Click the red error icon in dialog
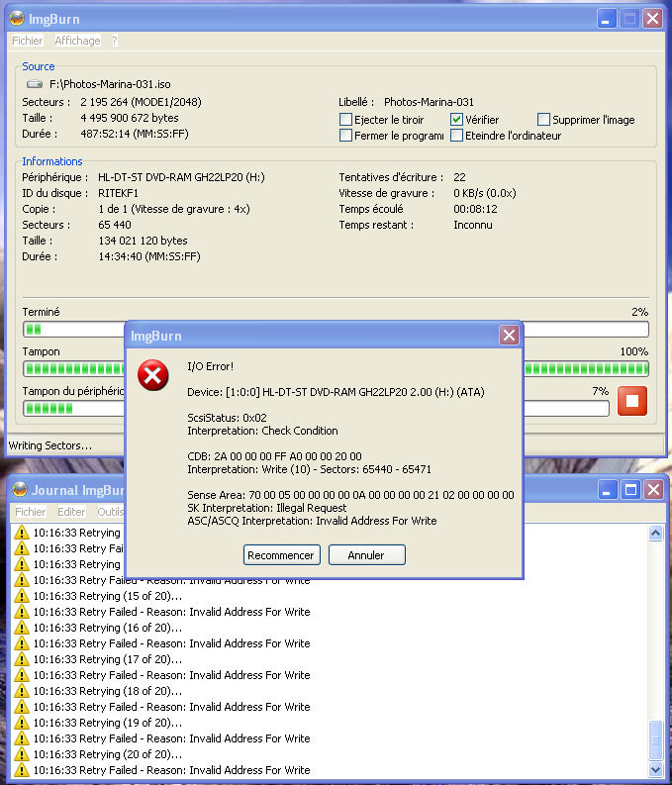The width and height of the screenshot is (672, 785). 153,376
